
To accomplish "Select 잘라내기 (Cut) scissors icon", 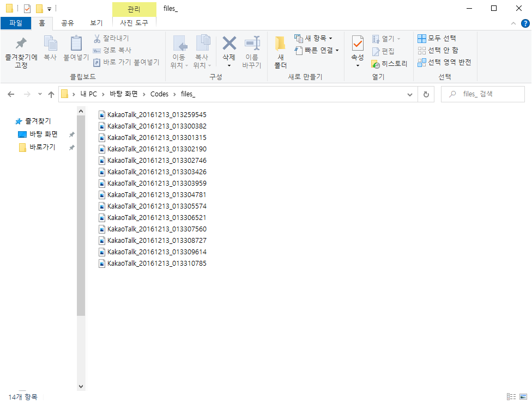I will [x=97, y=38].
